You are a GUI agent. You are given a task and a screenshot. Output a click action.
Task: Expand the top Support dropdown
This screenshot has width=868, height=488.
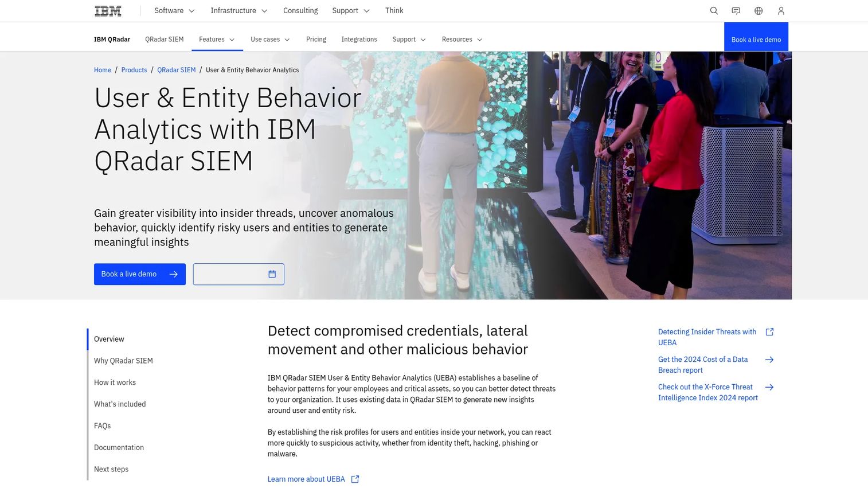click(x=350, y=10)
